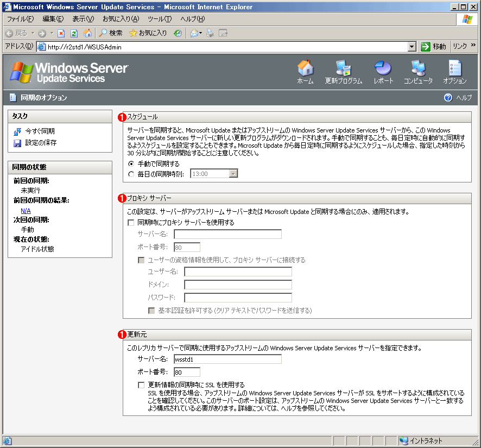
Task: Click the ユーザー名 input field
Action: click(x=238, y=272)
